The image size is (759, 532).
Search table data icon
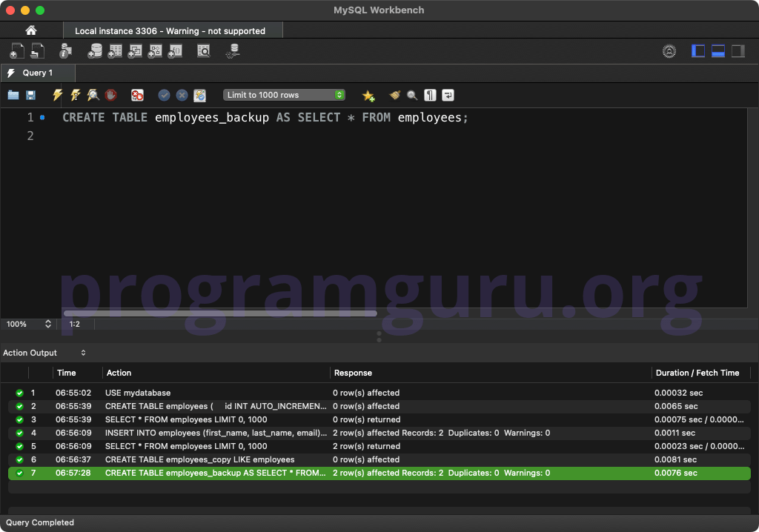(204, 51)
